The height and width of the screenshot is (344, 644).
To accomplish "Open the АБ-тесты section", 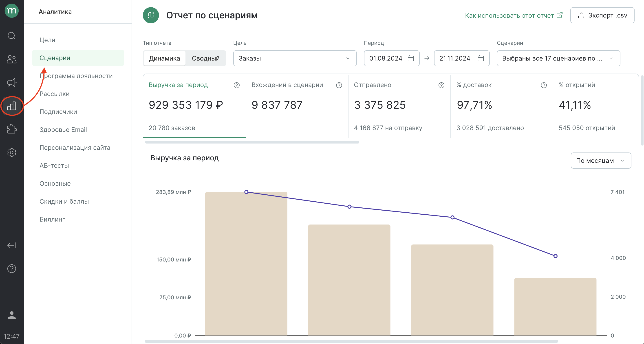I will pos(54,165).
